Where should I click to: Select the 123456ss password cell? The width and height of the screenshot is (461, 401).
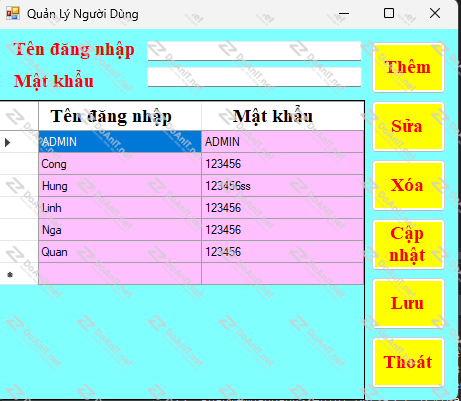pyautogui.click(x=283, y=186)
